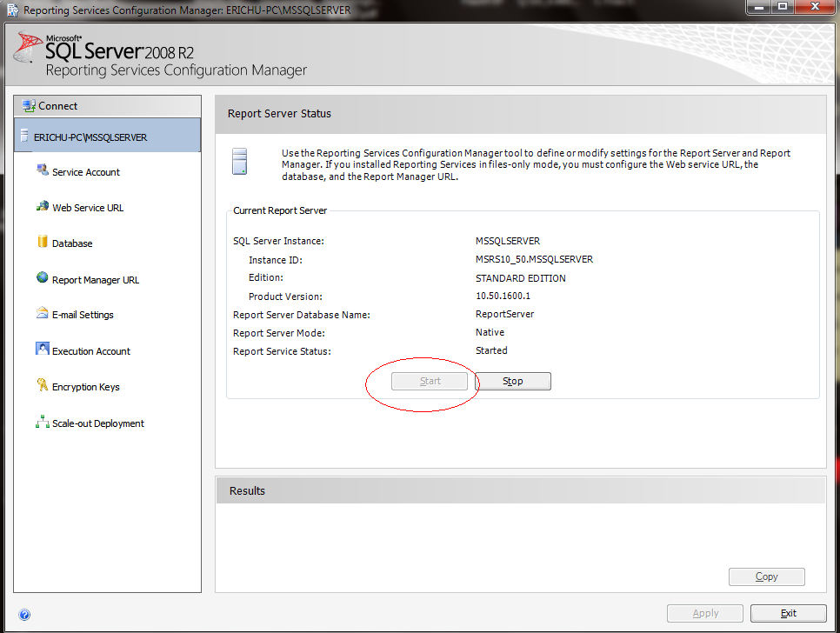
Task: Click the database name ReportServer
Action: [x=504, y=314]
